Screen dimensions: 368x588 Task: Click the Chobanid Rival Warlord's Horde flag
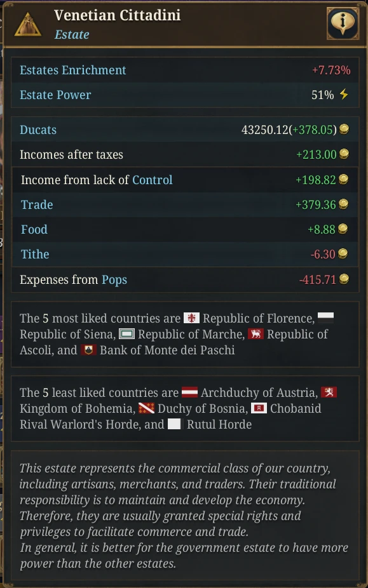[x=259, y=408]
